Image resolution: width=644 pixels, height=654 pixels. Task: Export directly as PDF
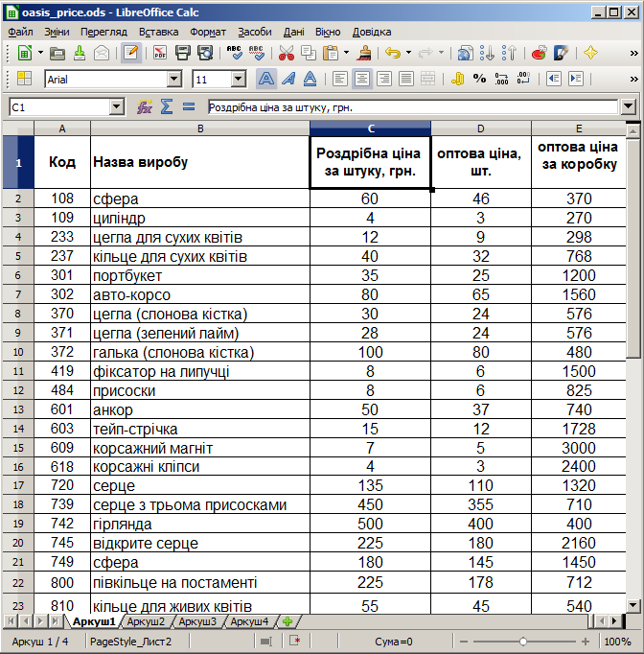click(x=160, y=53)
